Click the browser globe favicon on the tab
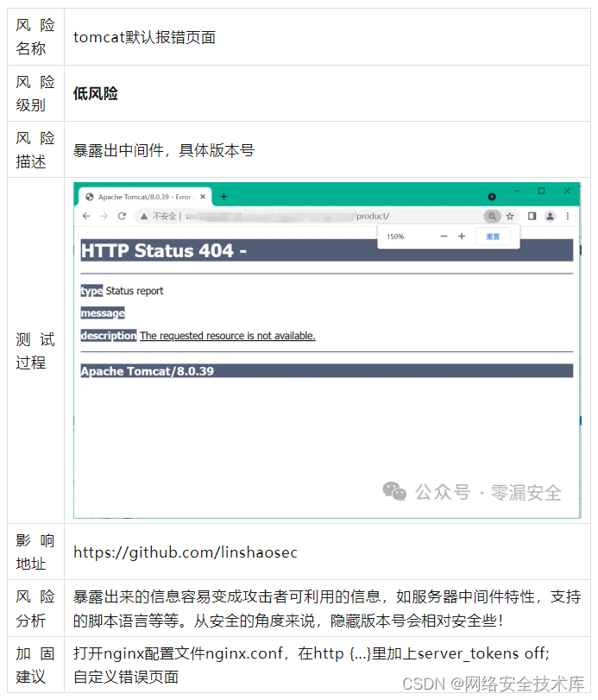598x700 pixels. [x=89, y=197]
